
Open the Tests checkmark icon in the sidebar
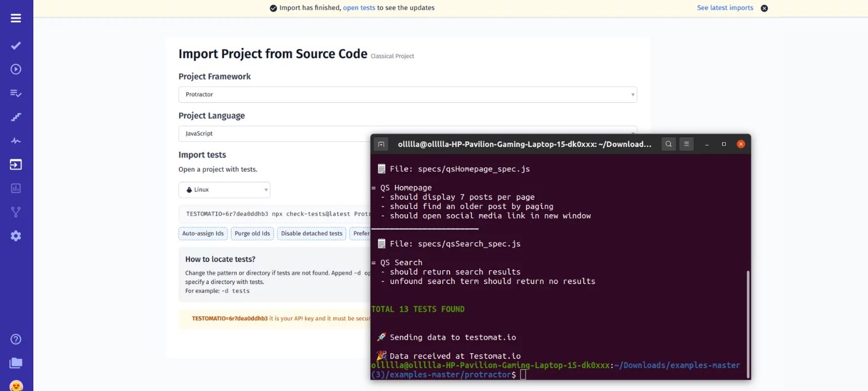(x=16, y=45)
